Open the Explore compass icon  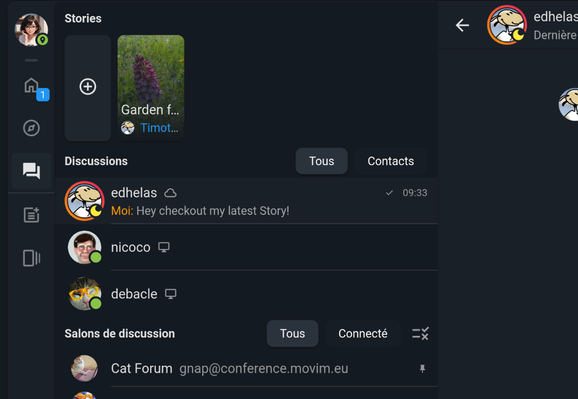point(31,128)
